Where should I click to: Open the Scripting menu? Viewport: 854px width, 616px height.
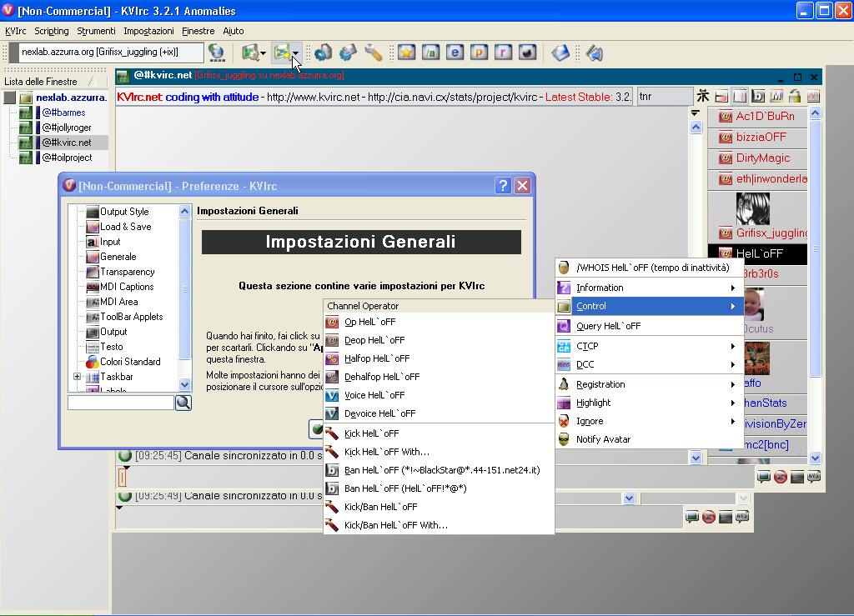(x=52, y=31)
